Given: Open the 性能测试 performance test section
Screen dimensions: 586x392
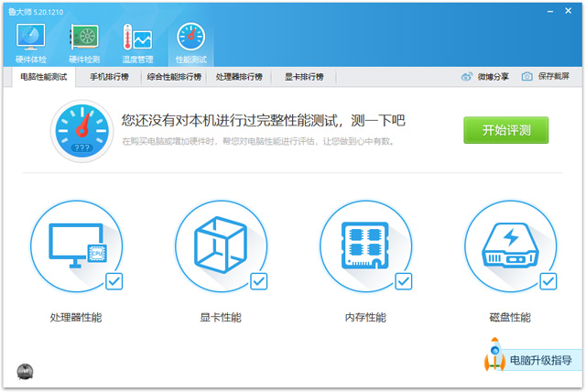Looking at the screenshot, I should click(x=191, y=43).
